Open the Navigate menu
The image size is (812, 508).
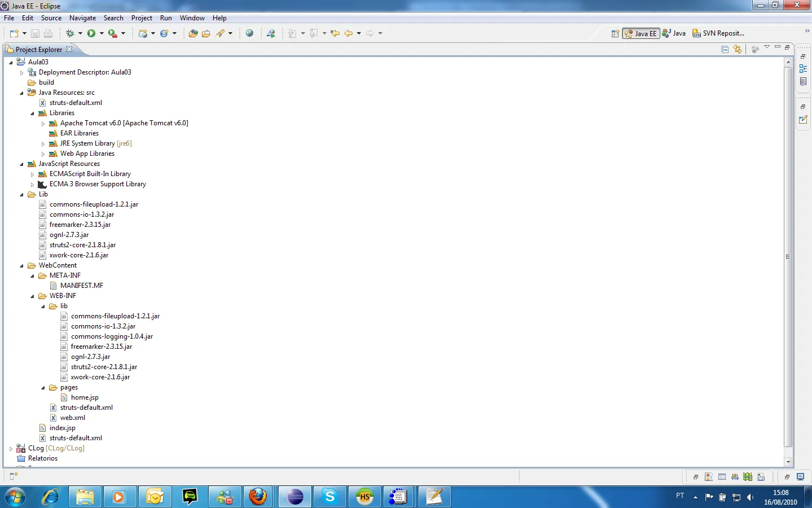click(83, 18)
